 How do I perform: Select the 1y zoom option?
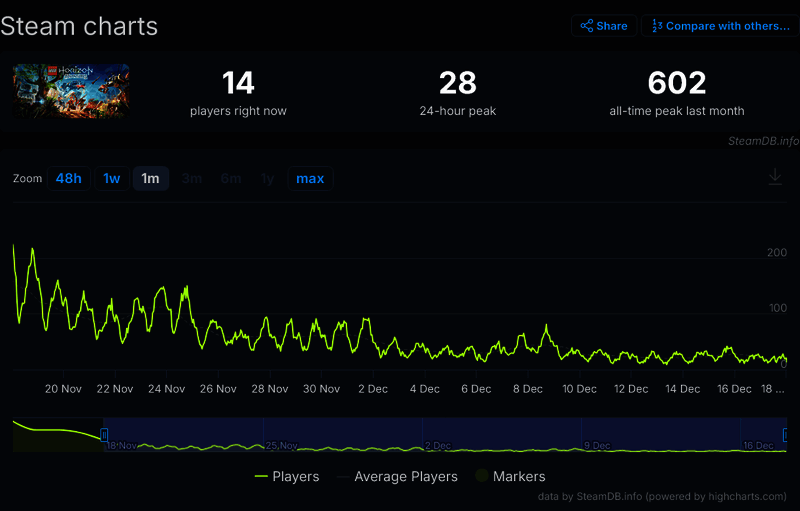click(x=267, y=179)
